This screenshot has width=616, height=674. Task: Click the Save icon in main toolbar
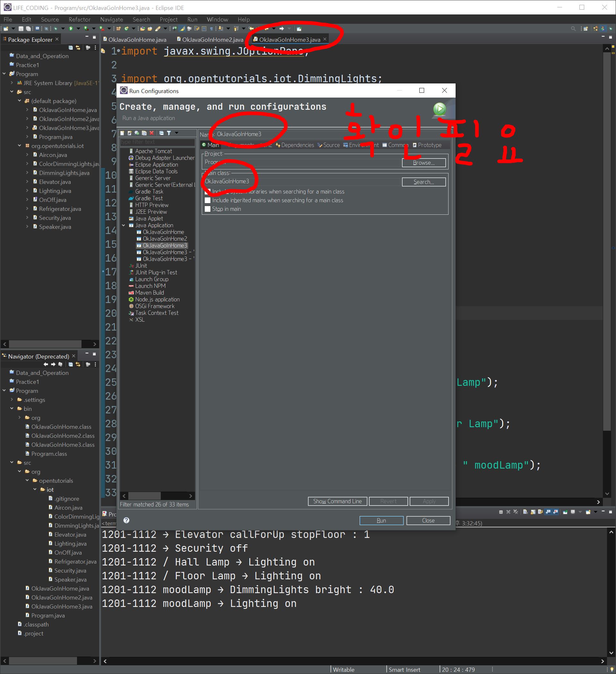click(x=21, y=29)
